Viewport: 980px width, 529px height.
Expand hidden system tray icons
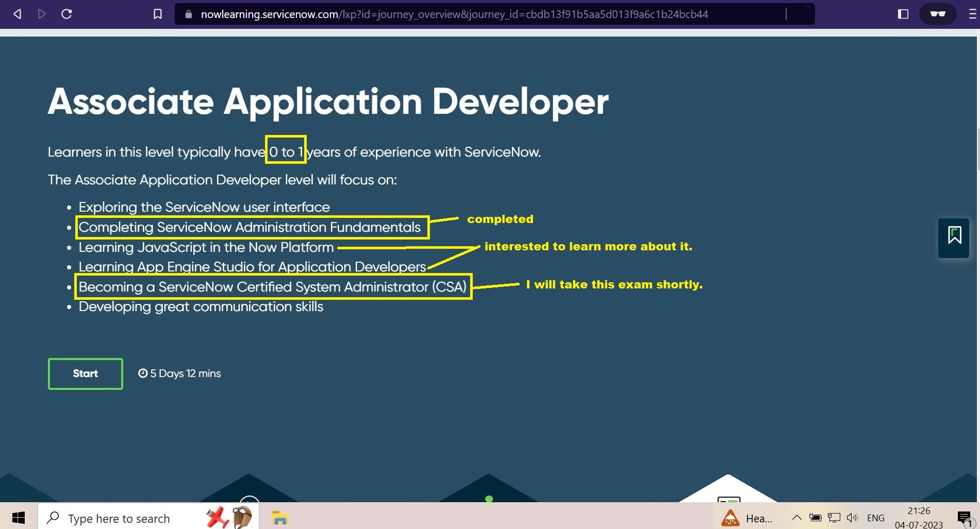[x=796, y=518]
